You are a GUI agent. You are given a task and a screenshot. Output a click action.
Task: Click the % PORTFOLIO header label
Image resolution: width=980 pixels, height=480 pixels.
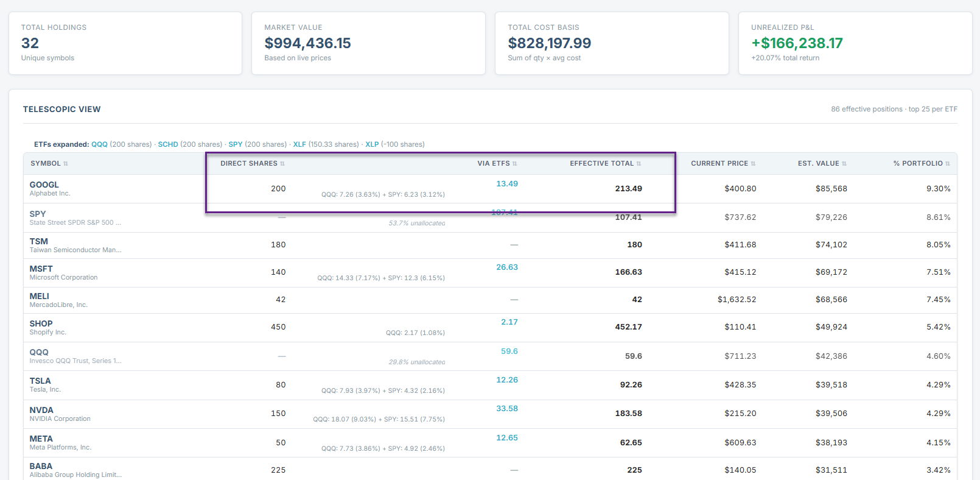[918, 164]
